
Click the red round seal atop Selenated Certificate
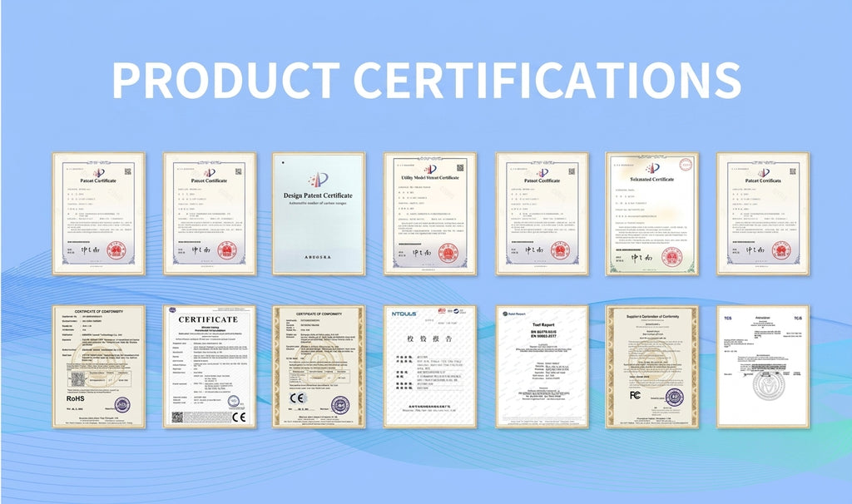pos(686,164)
